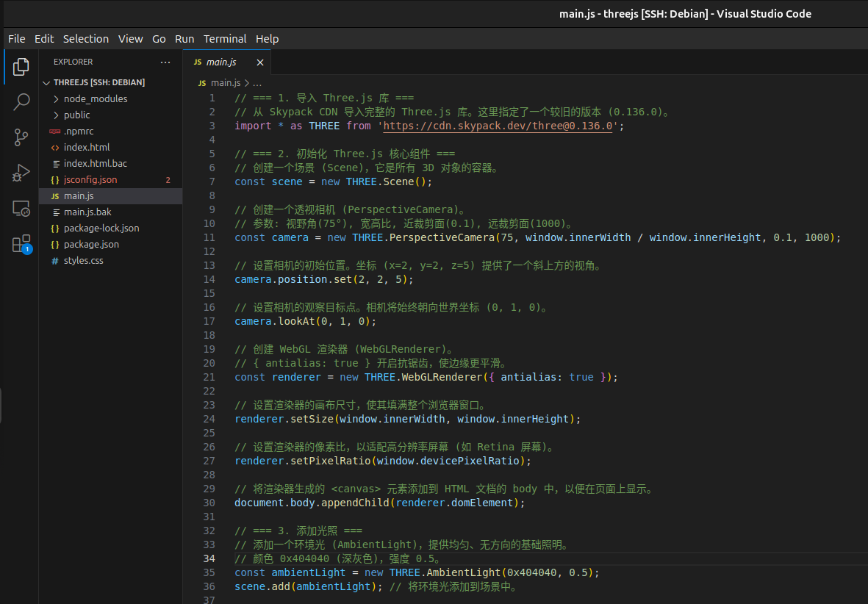Click the Explorer more actions ellipsis
Viewport: 868px width, 604px height.
165,62
